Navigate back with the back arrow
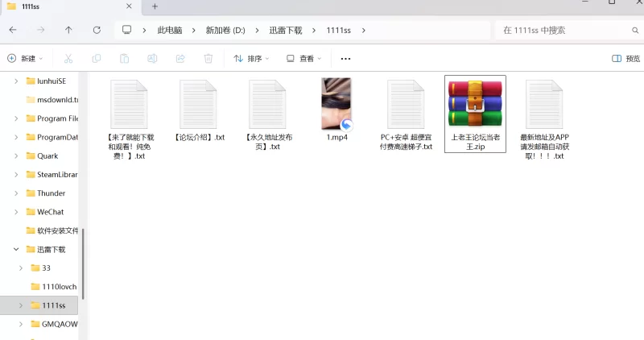This screenshot has height=340, width=644. point(13,30)
